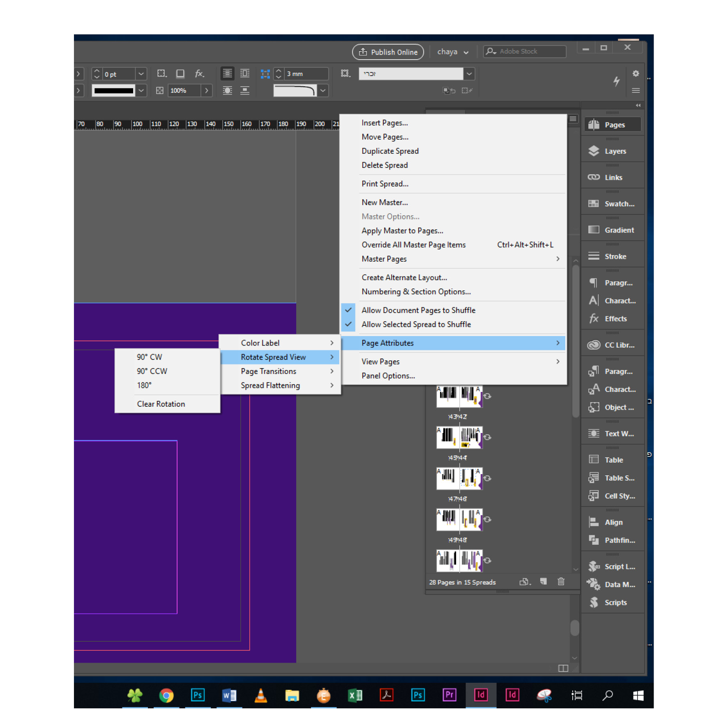The height and width of the screenshot is (728, 728).
Task: Select 90° CW rotation
Action: coord(168,357)
